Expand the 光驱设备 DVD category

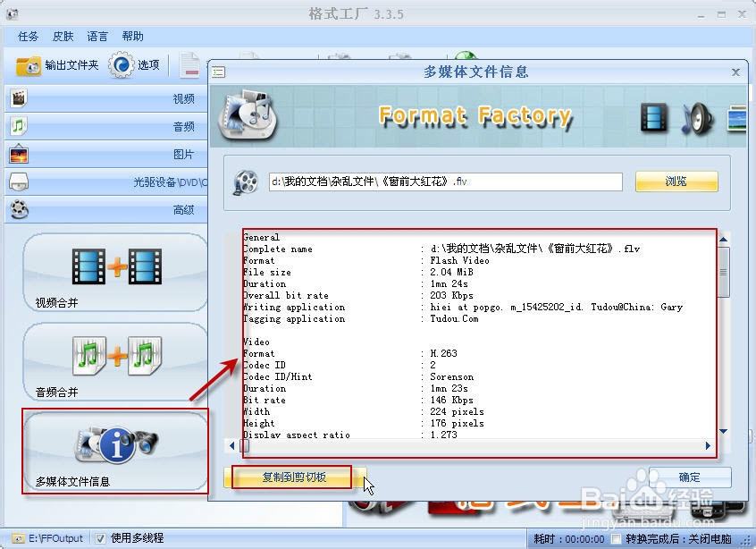pyautogui.click(x=106, y=182)
